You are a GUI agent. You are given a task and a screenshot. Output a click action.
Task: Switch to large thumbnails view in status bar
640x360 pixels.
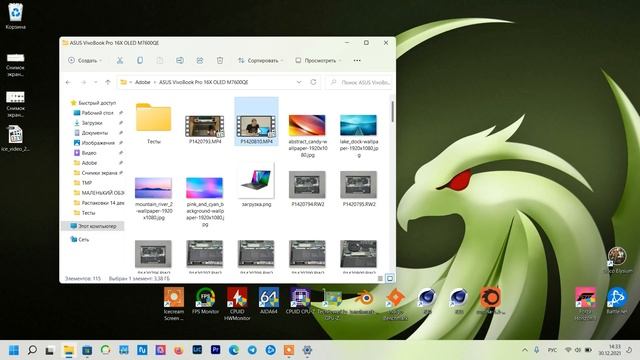point(390,278)
